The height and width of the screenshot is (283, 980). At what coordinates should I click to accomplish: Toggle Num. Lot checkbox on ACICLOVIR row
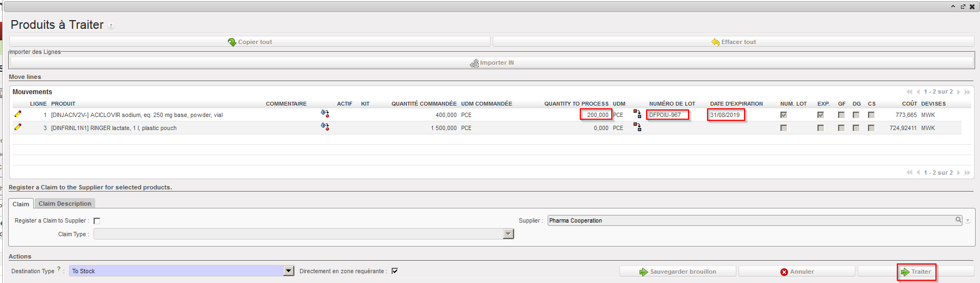pos(784,115)
